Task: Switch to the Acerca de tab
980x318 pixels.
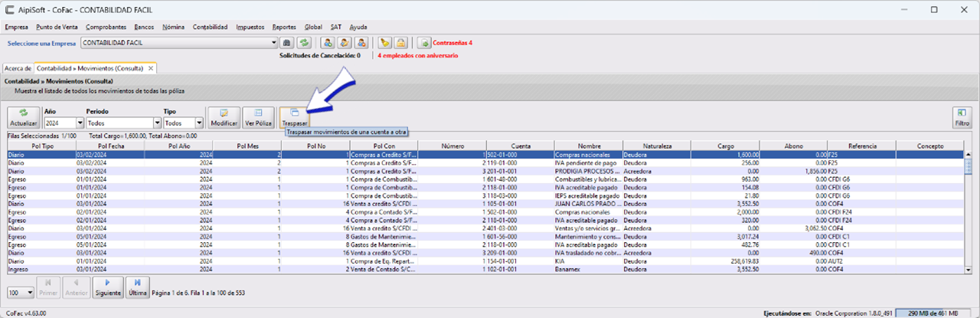Action: pos(18,68)
